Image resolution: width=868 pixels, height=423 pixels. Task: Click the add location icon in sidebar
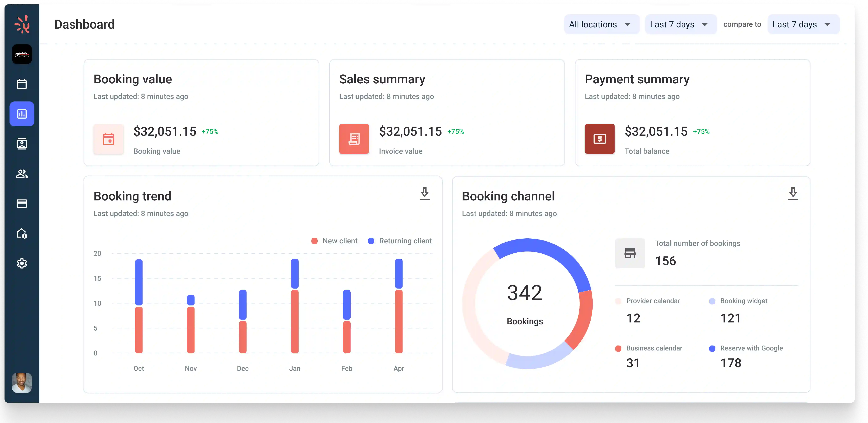pos(22,234)
